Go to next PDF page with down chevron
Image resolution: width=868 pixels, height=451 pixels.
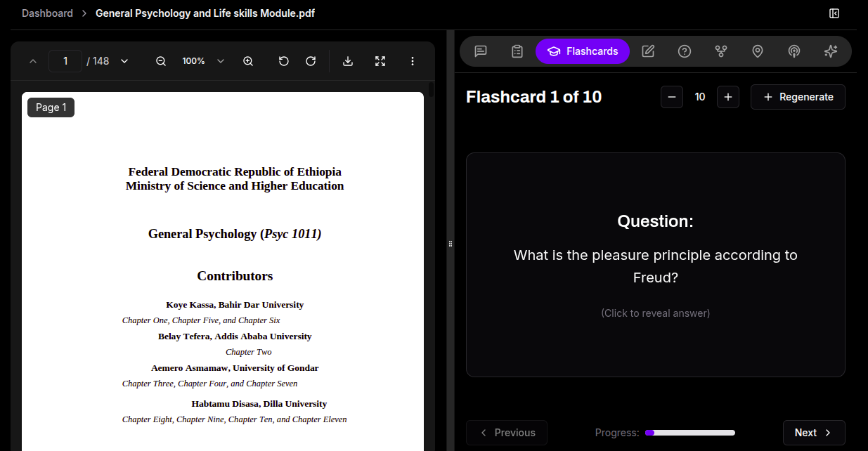124,61
